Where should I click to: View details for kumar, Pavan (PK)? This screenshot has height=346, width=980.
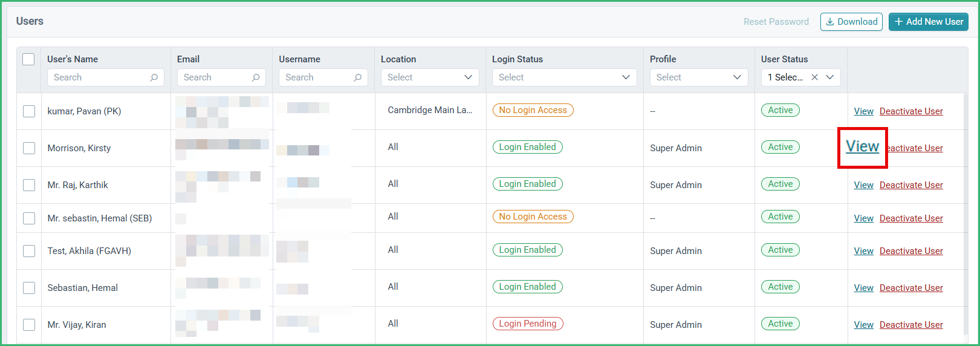(x=863, y=111)
